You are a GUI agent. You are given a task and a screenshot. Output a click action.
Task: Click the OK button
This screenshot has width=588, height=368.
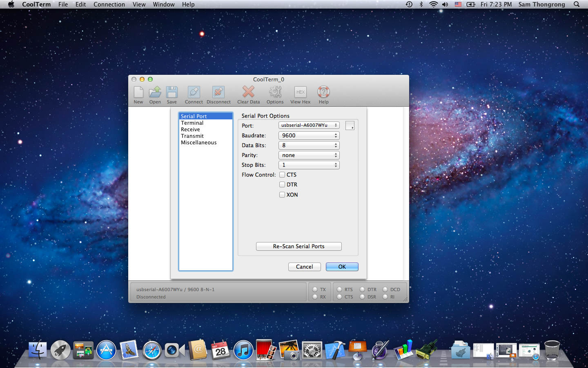[342, 267]
